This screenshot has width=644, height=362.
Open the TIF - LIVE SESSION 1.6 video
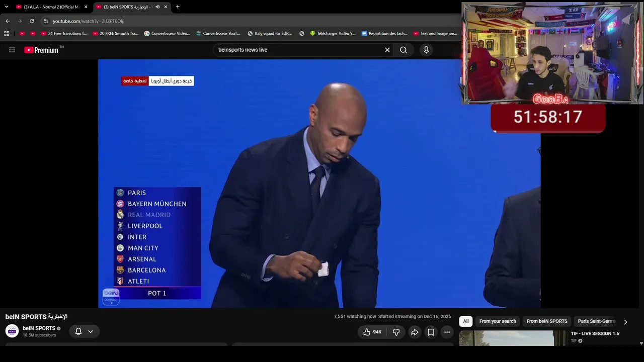(x=595, y=334)
